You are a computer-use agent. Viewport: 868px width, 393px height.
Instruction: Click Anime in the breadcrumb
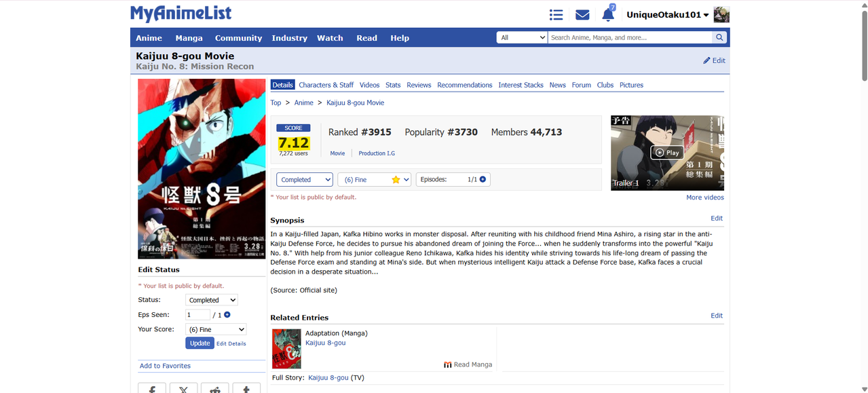pyautogui.click(x=303, y=102)
